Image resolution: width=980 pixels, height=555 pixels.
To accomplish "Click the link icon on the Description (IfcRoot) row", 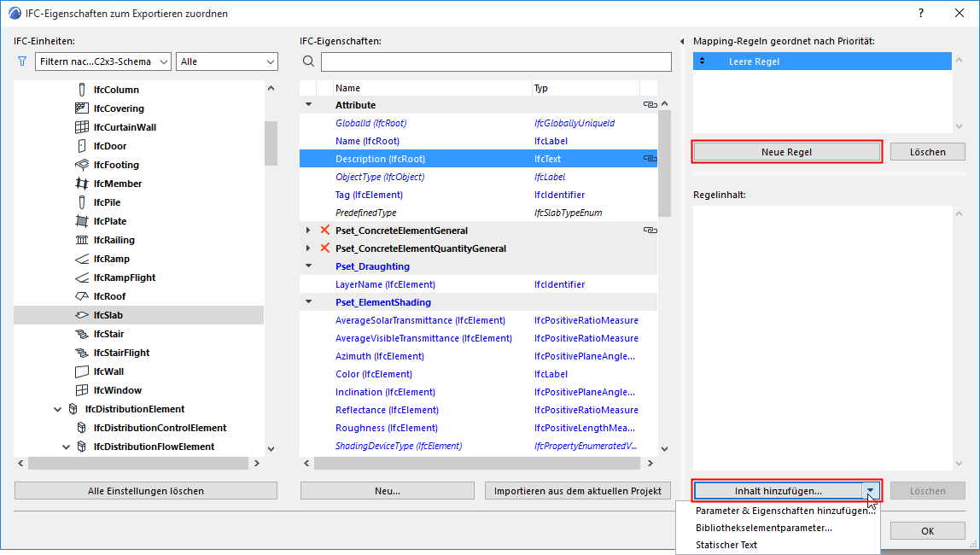I will (x=650, y=158).
